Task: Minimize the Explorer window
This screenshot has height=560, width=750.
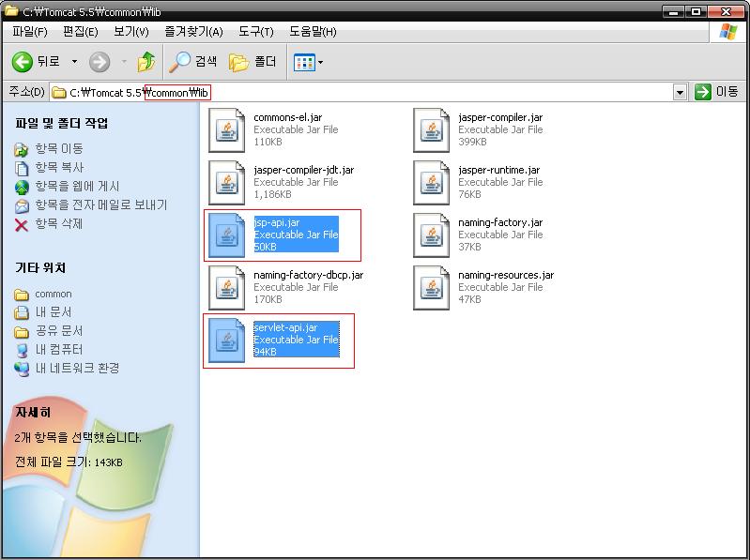Action: pos(673,11)
